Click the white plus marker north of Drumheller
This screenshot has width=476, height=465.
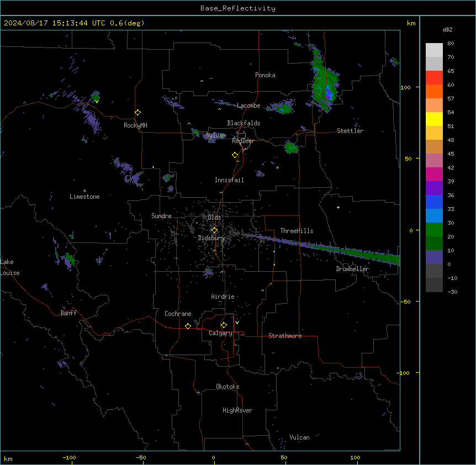pos(338,207)
